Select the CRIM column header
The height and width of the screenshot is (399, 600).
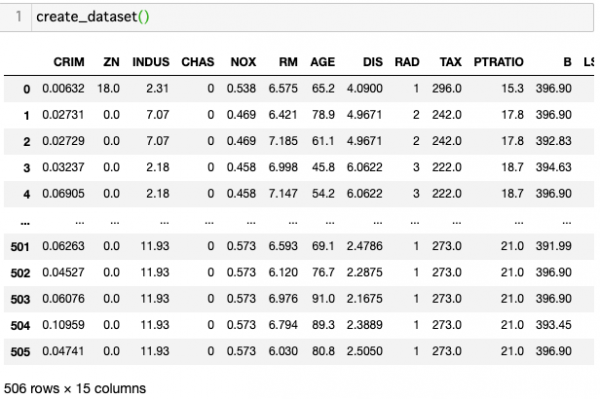69,62
